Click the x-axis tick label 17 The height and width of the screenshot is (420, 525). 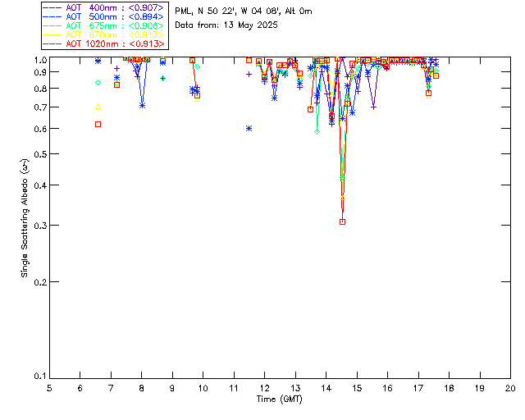(x=418, y=388)
